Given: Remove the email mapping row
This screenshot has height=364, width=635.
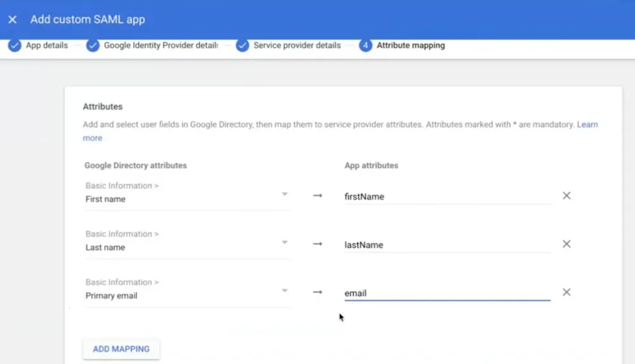Looking at the screenshot, I should point(566,292).
